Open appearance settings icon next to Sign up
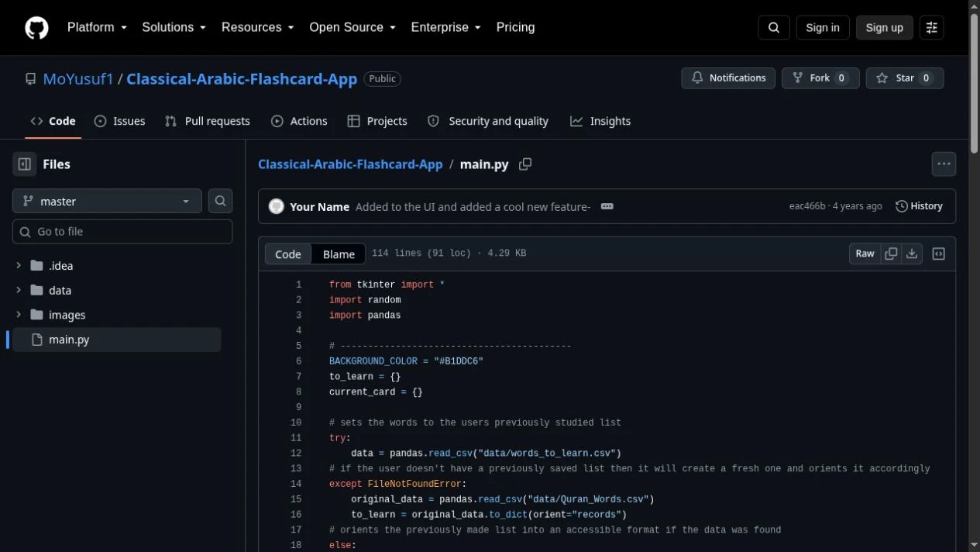The width and height of the screenshot is (980, 552). pos(932,28)
